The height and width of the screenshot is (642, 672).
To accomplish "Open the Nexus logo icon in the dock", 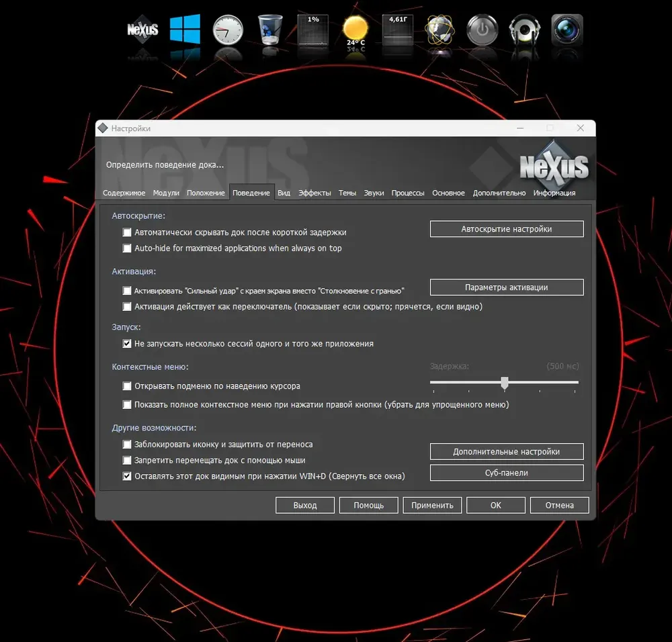I will pos(142,29).
